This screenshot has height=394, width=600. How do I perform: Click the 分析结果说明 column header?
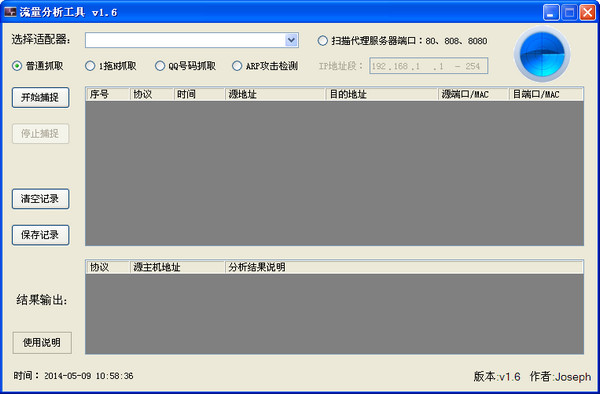click(404, 267)
